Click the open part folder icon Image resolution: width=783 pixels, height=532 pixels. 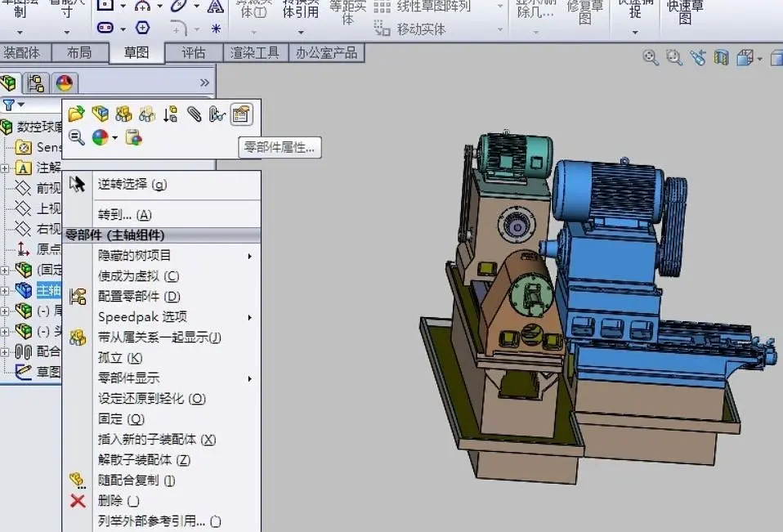(x=76, y=114)
